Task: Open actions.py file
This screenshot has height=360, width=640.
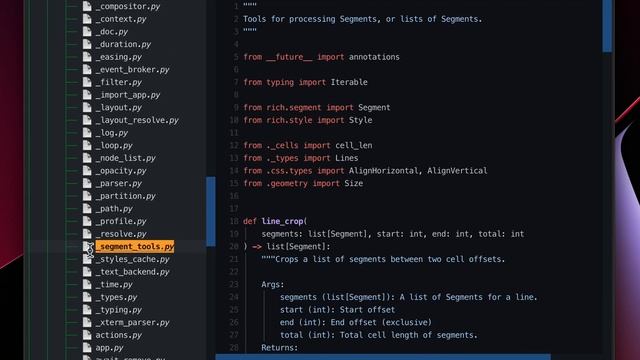Action: pos(118,336)
